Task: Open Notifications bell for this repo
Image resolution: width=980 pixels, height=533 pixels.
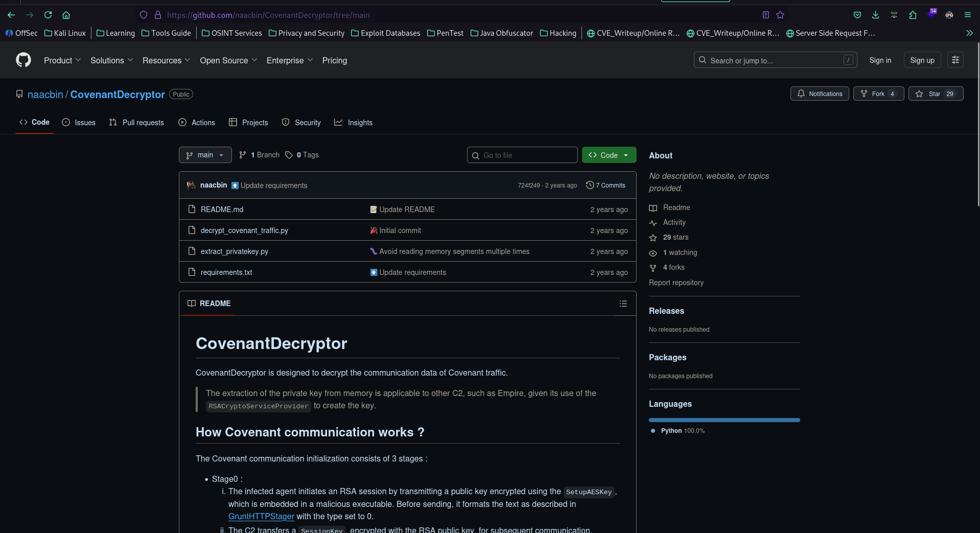Action: (x=820, y=94)
